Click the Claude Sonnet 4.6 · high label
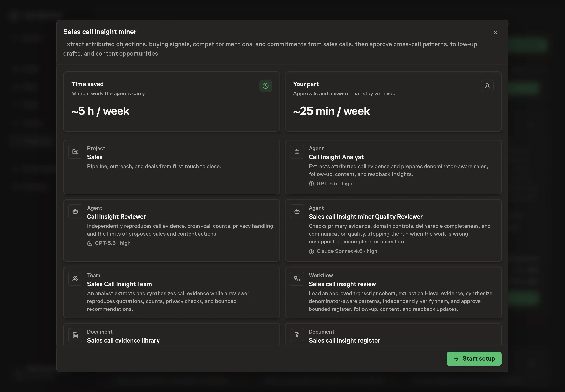This screenshot has height=392, width=565. (347, 251)
